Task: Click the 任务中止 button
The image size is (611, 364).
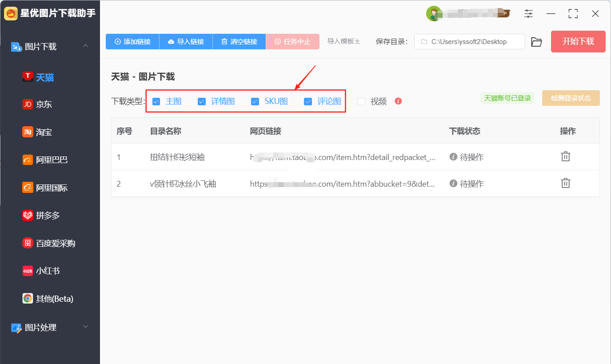Action: coord(292,42)
